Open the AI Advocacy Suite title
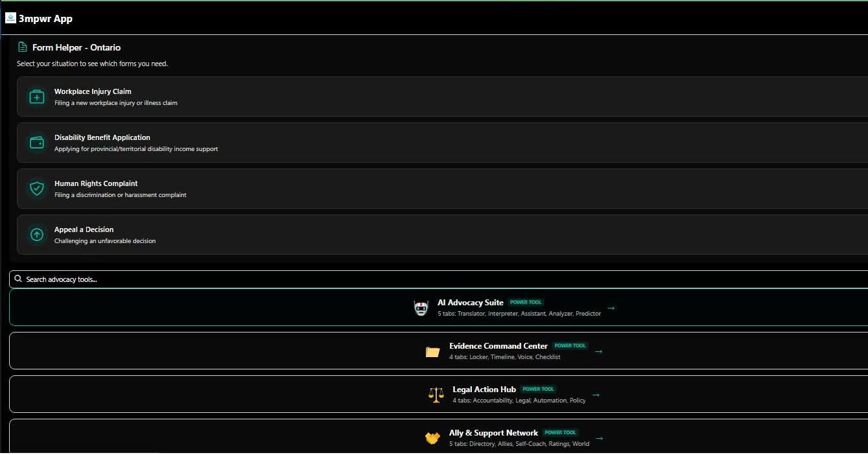The height and width of the screenshot is (455, 868). tap(470, 303)
